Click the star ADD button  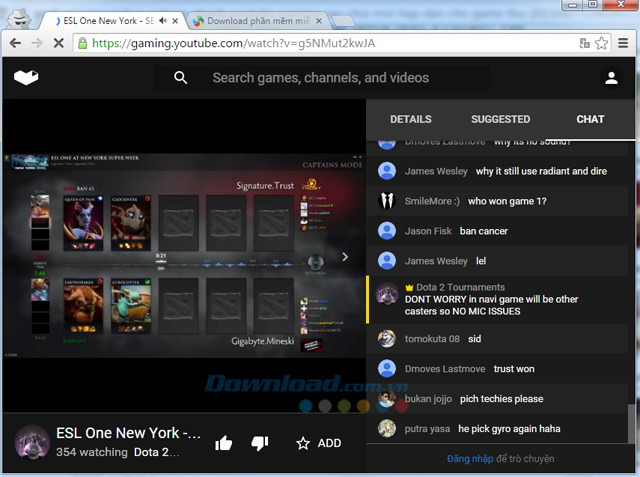point(318,443)
